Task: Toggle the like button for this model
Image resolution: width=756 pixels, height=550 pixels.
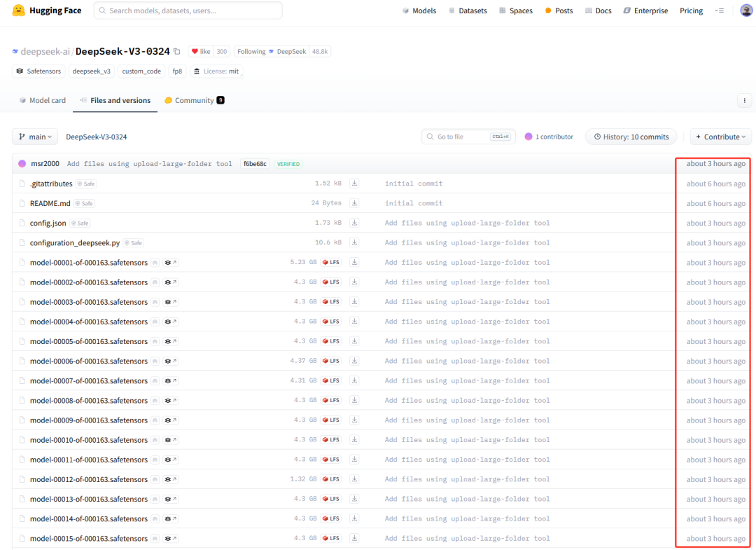Action: coord(200,51)
